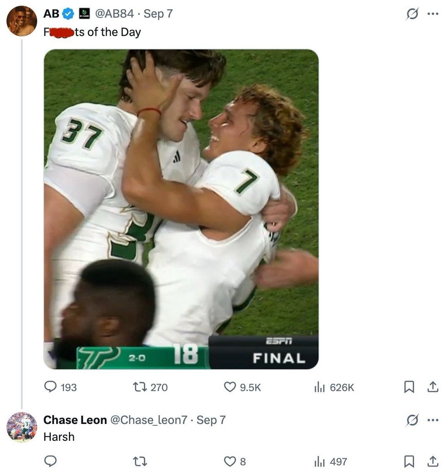Open the @AB84 profile handle link

114,14
